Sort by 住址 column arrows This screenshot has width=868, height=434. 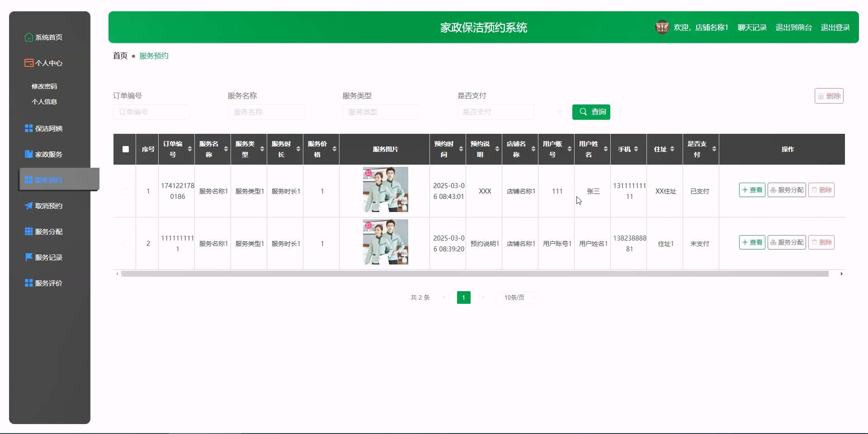(x=672, y=149)
